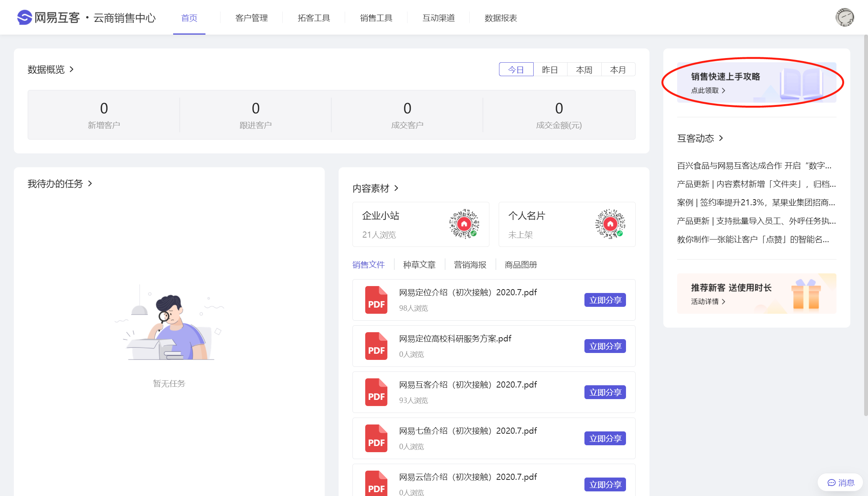This screenshot has width=868, height=496.
Task: Open the 销售工具 menu
Action: [x=376, y=18]
